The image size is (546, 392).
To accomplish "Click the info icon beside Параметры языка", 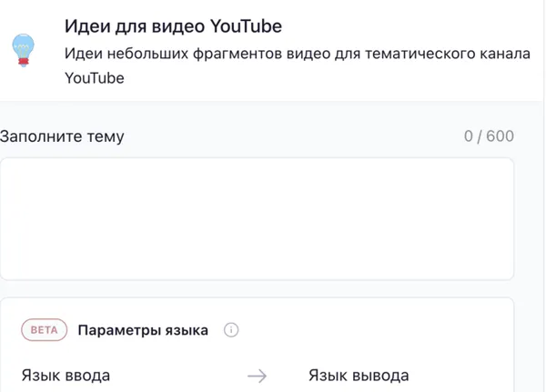I will (x=231, y=330).
